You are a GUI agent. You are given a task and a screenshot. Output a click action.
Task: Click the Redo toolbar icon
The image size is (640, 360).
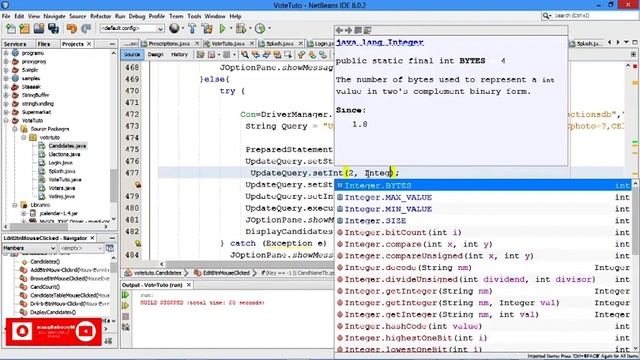pos(86,29)
